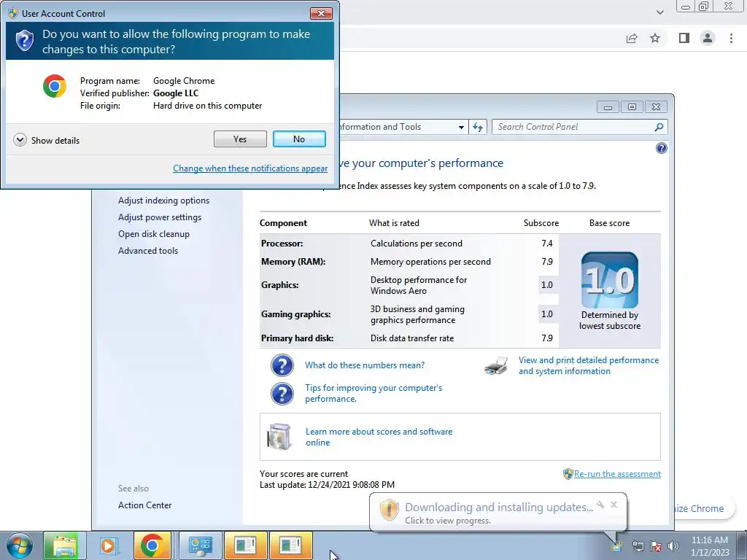Select the Processor row label
This screenshot has width=747, height=560.
(x=282, y=244)
